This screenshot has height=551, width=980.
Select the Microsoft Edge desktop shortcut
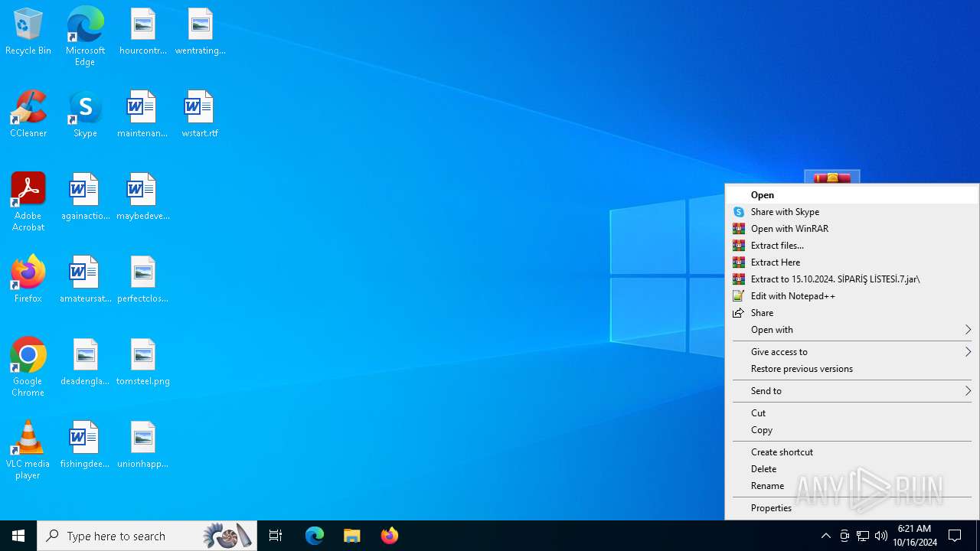click(85, 36)
